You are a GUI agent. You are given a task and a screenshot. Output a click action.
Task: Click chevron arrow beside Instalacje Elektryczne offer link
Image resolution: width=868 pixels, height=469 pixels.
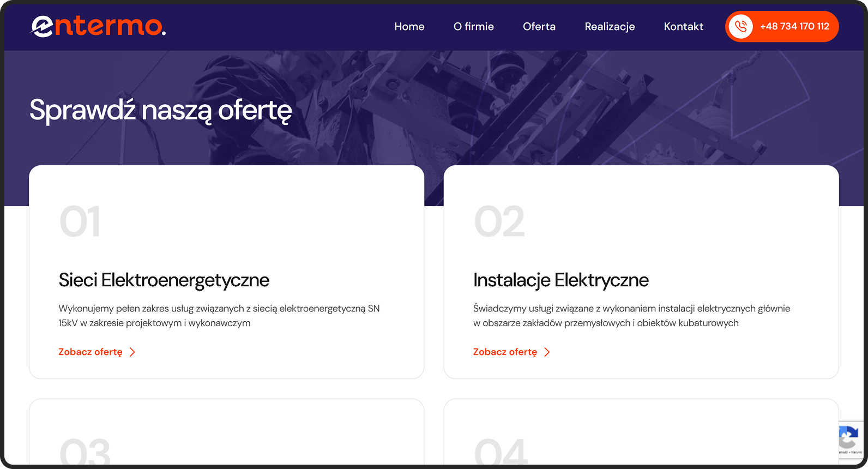click(x=547, y=352)
